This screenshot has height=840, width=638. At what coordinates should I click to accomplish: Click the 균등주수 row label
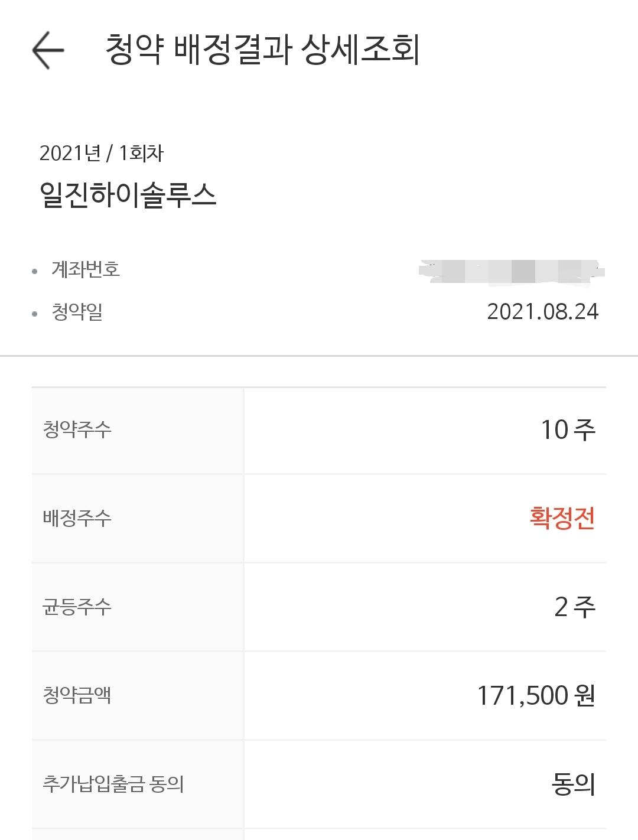tap(77, 607)
